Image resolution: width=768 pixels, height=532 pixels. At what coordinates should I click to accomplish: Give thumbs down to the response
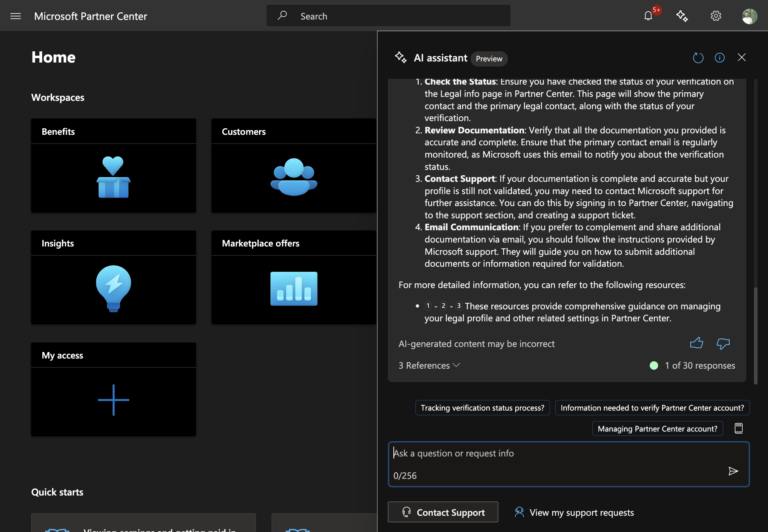723,343
